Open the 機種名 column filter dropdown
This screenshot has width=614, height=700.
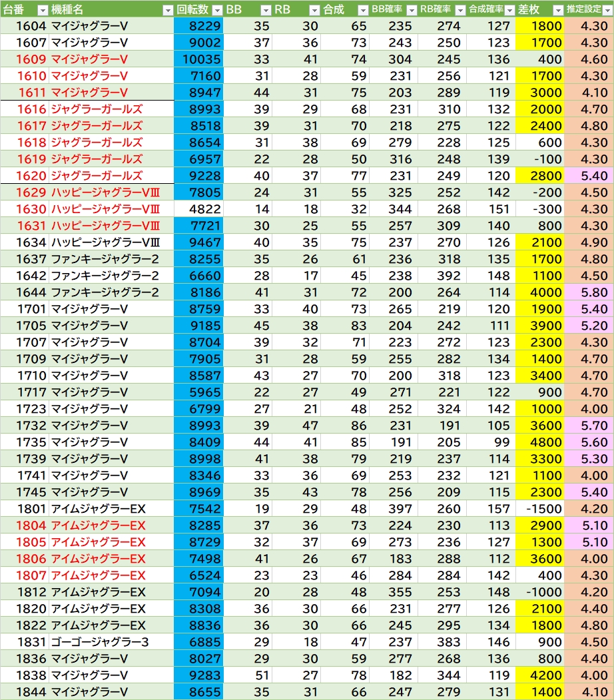click(x=168, y=10)
